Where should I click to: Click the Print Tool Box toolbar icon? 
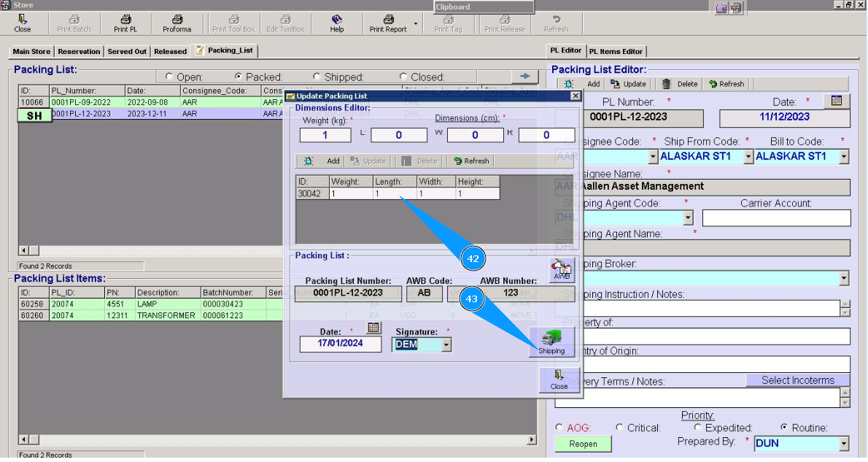(x=233, y=24)
